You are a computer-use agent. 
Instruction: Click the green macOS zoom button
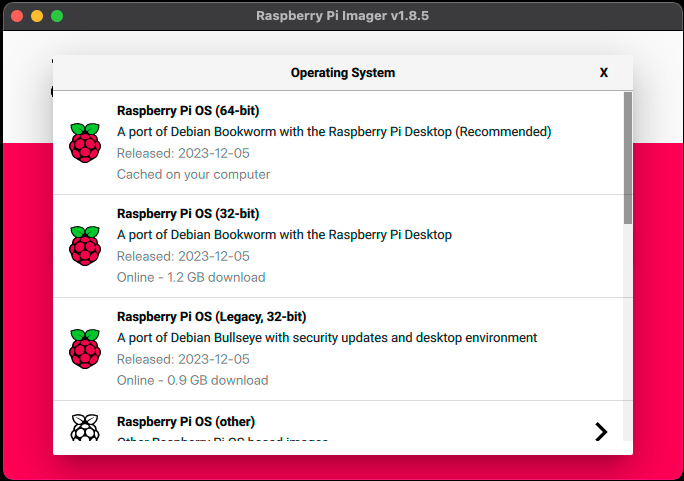(x=57, y=16)
